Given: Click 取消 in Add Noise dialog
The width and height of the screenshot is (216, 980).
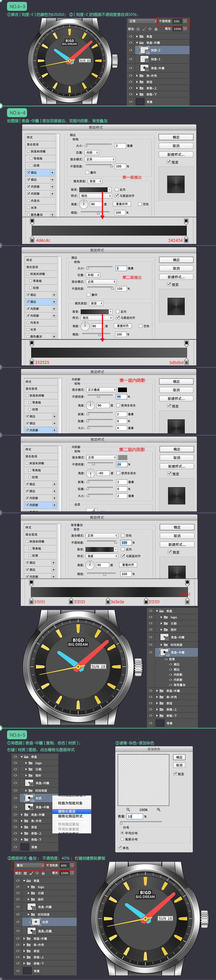Looking at the screenshot, I should (x=179, y=765).
